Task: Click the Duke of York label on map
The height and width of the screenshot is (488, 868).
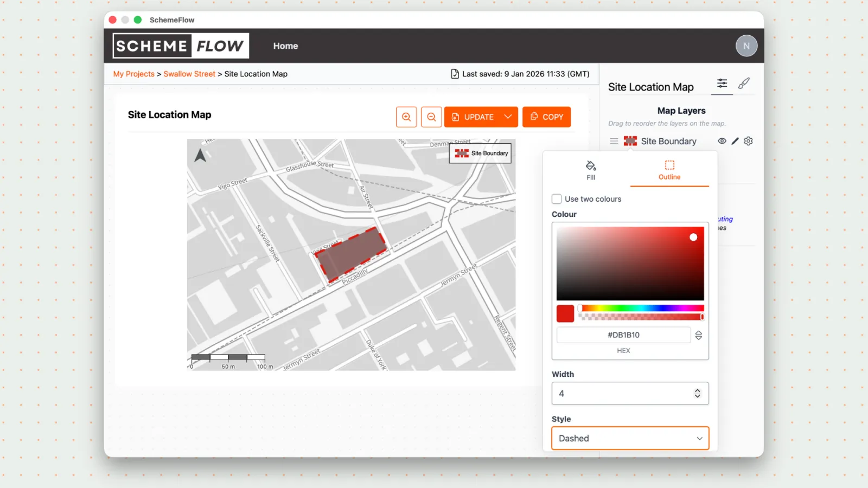Action: click(x=376, y=355)
